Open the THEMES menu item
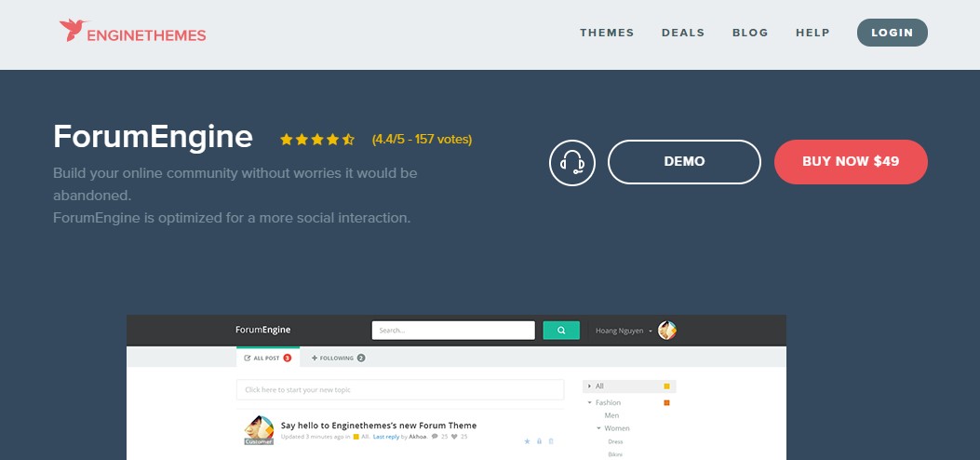The width and height of the screenshot is (980, 460). point(607,33)
